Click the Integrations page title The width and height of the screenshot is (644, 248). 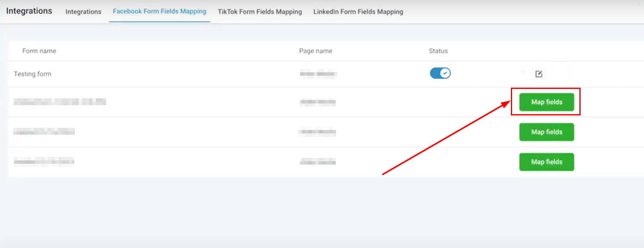[29, 11]
